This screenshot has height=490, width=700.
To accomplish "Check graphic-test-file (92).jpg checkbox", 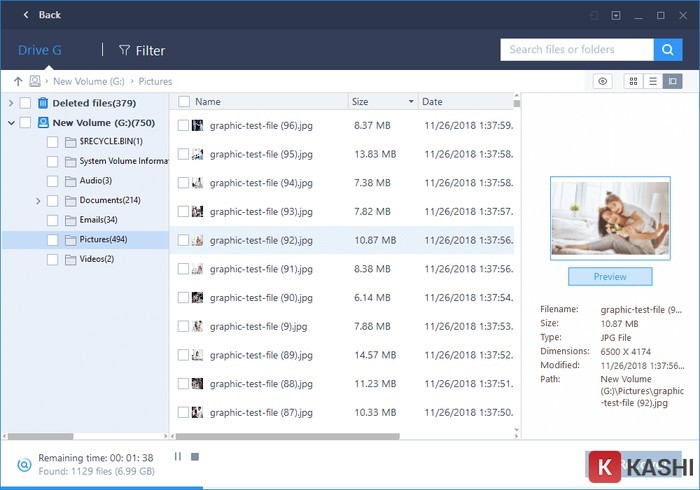I will (x=183, y=240).
